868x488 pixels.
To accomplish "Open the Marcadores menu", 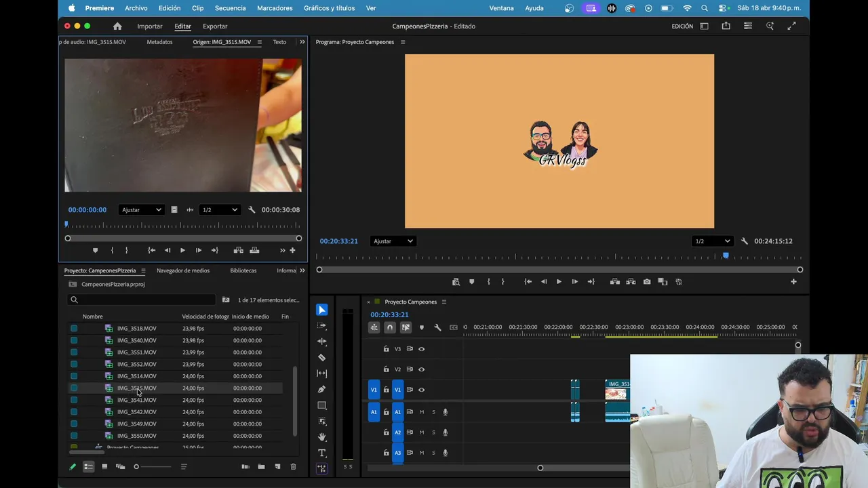I will [275, 8].
